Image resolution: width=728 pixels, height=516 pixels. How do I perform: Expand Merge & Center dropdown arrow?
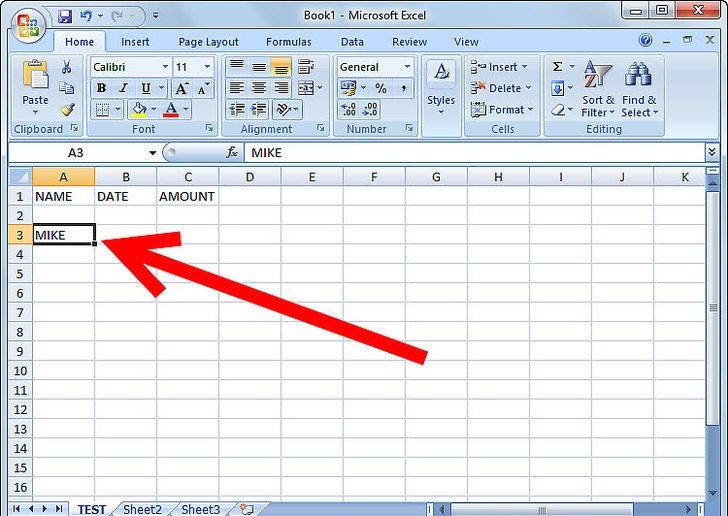point(320,88)
